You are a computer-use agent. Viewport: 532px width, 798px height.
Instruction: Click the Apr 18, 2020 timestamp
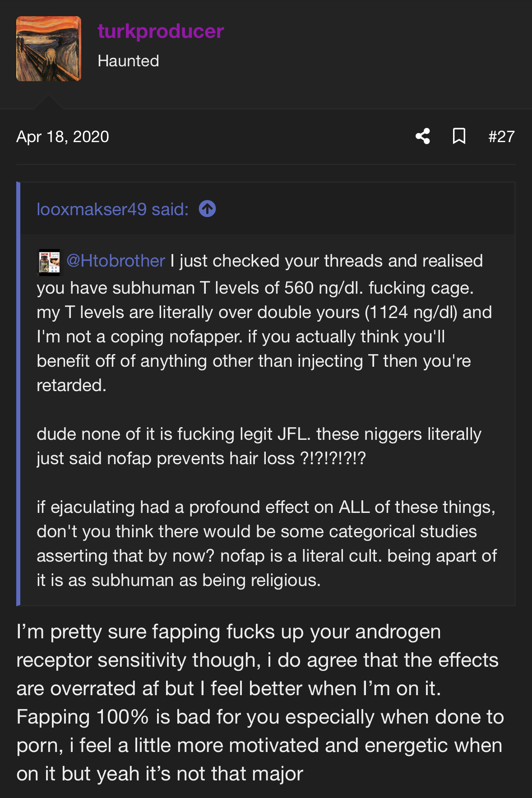(63, 137)
